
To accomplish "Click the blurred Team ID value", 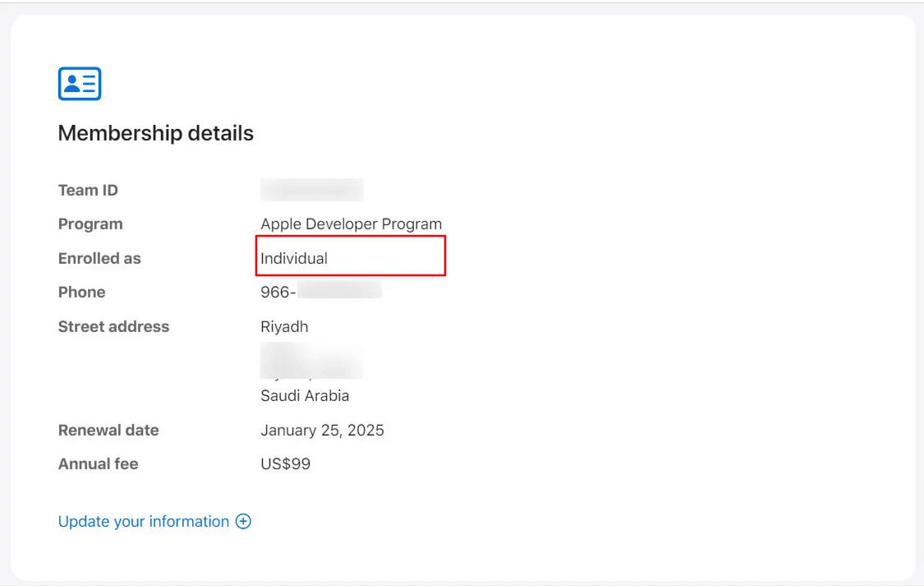I will tap(312, 190).
